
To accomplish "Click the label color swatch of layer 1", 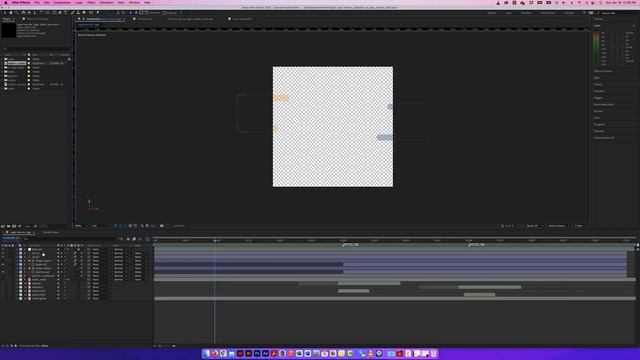I will [x=20, y=249].
